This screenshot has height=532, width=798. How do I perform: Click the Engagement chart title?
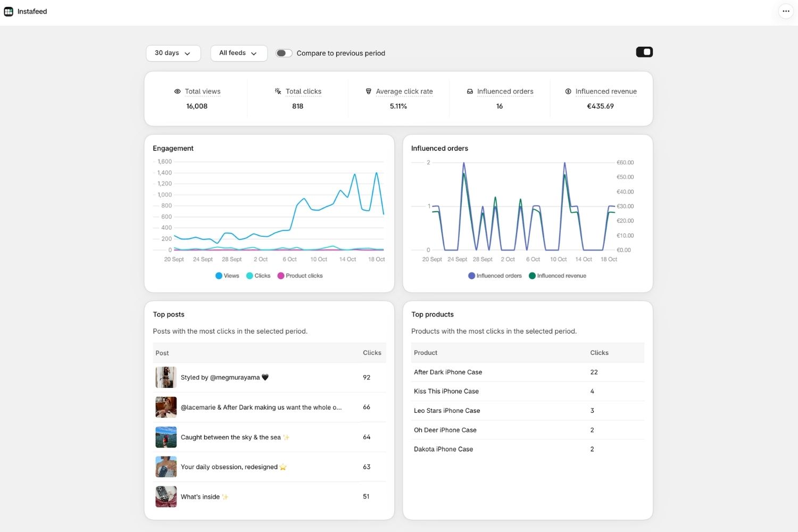pos(173,148)
